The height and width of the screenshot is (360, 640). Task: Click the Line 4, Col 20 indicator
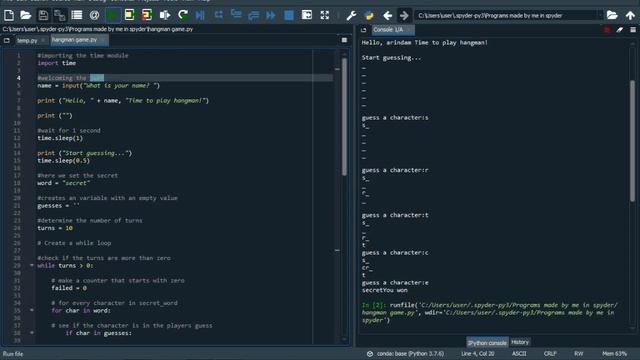point(478,353)
